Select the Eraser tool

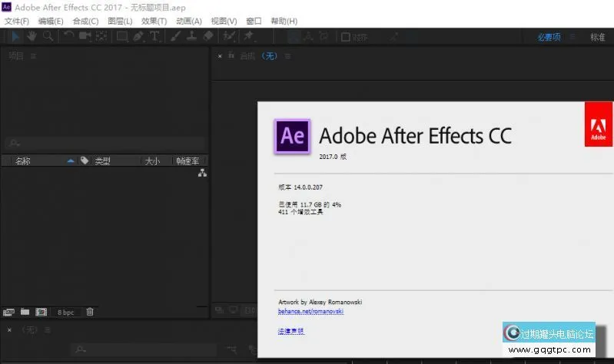coord(207,36)
